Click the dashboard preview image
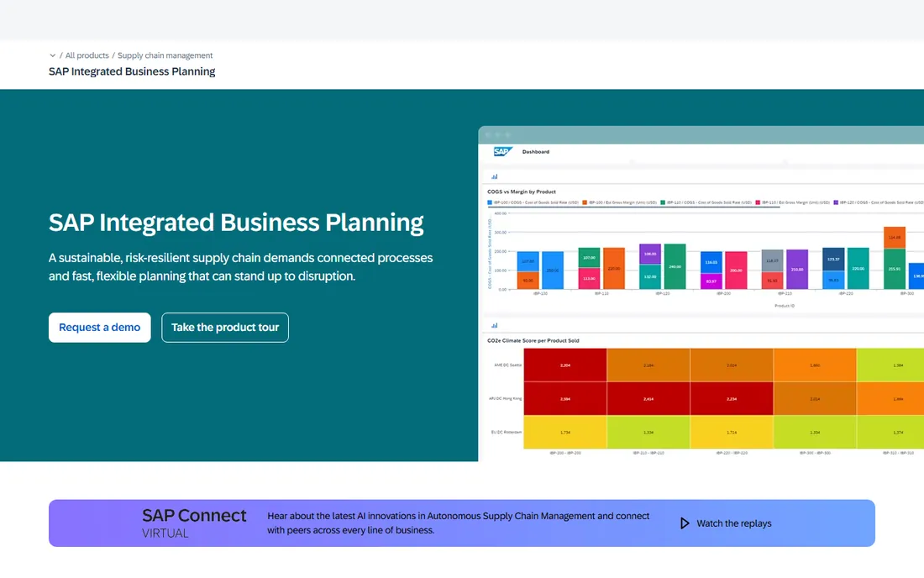924x578 pixels. (x=701, y=293)
